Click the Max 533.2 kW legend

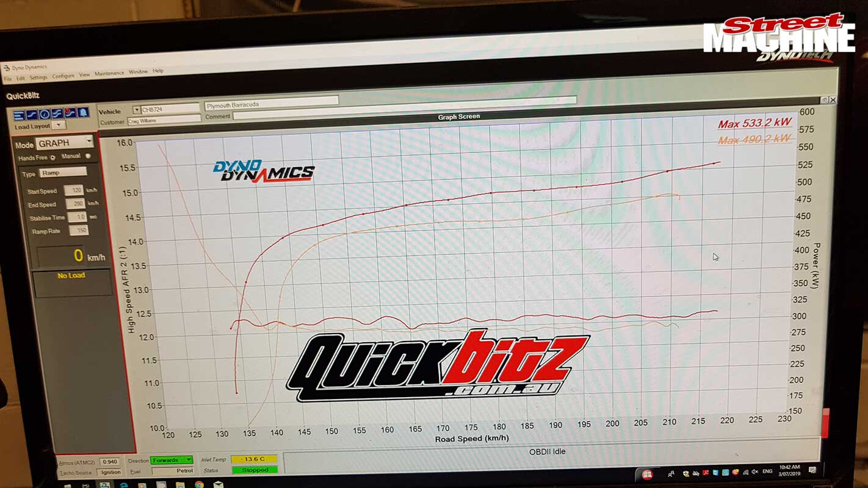click(754, 124)
